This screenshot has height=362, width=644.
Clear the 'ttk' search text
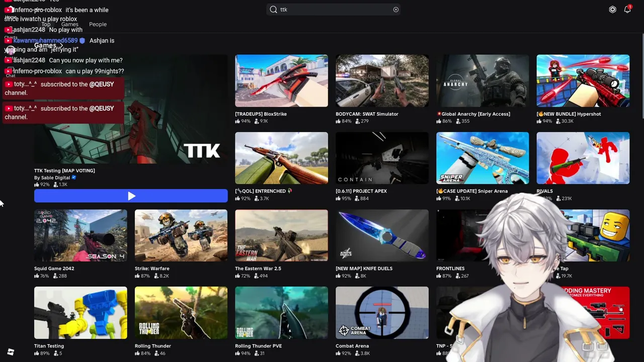(x=396, y=10)
